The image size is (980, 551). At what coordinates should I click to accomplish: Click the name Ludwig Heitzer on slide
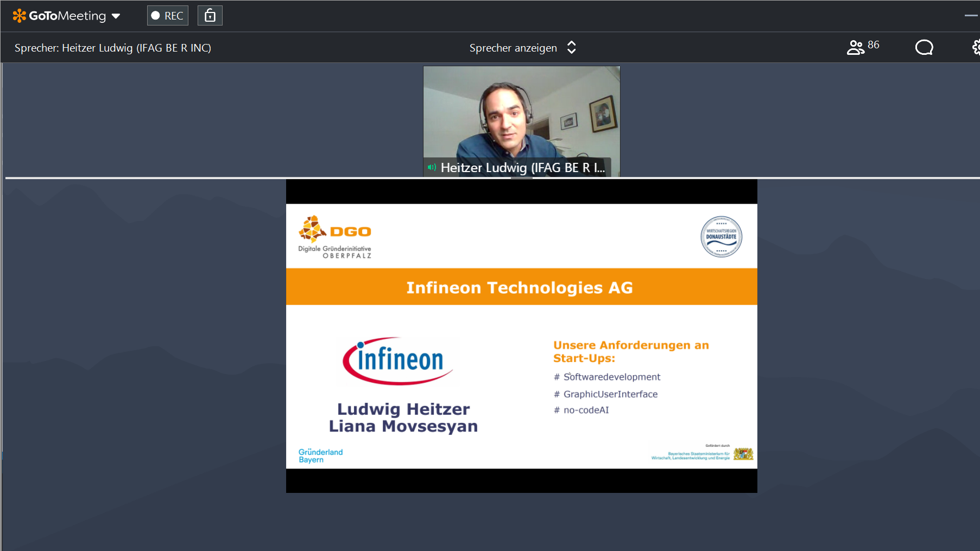pos(403,409)
